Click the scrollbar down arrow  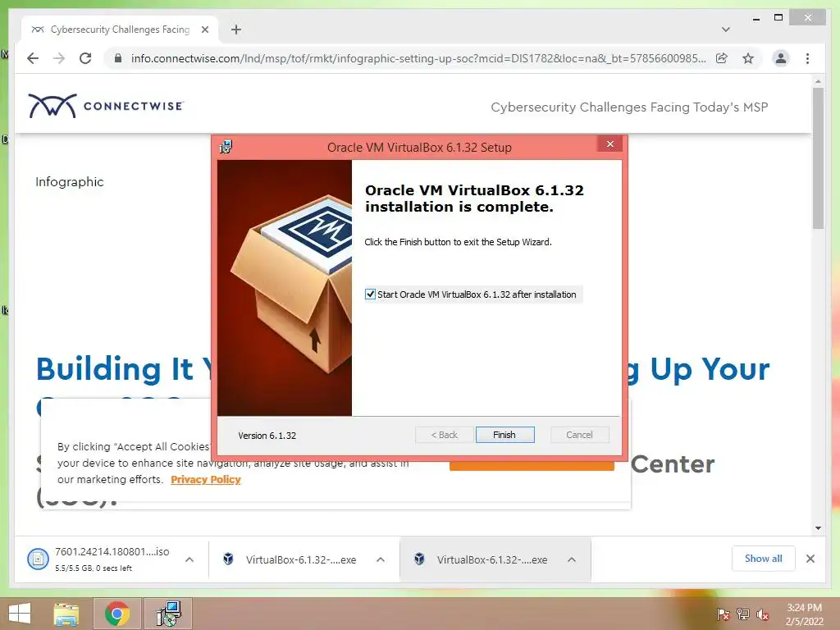[818, 527]
